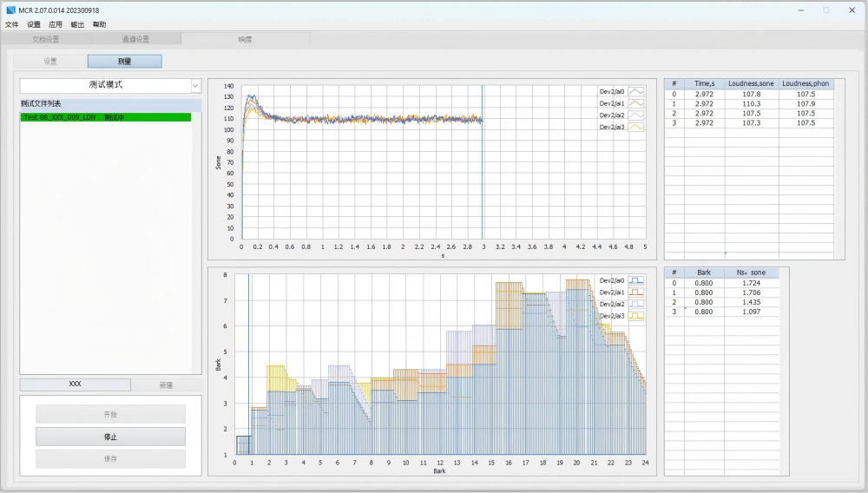Open the 文件 menu
Screen dimensions: 868x493
click(12, 24)
